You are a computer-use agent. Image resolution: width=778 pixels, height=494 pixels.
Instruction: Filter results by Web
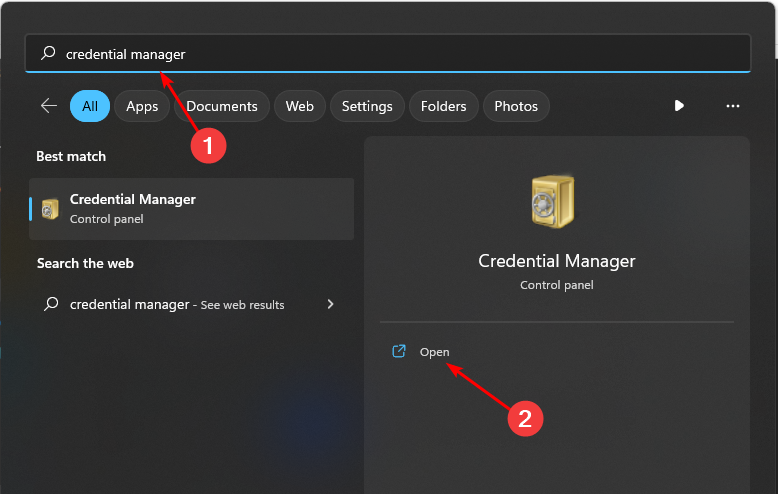tap(299, 106)
